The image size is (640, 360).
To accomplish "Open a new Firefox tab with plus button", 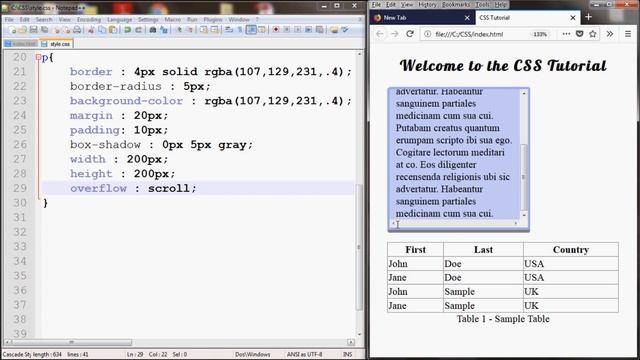I will (588, 17).
